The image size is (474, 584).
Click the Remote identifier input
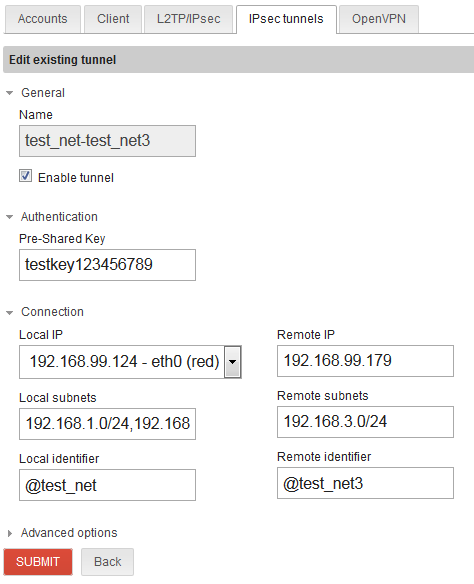pos(365,483)
